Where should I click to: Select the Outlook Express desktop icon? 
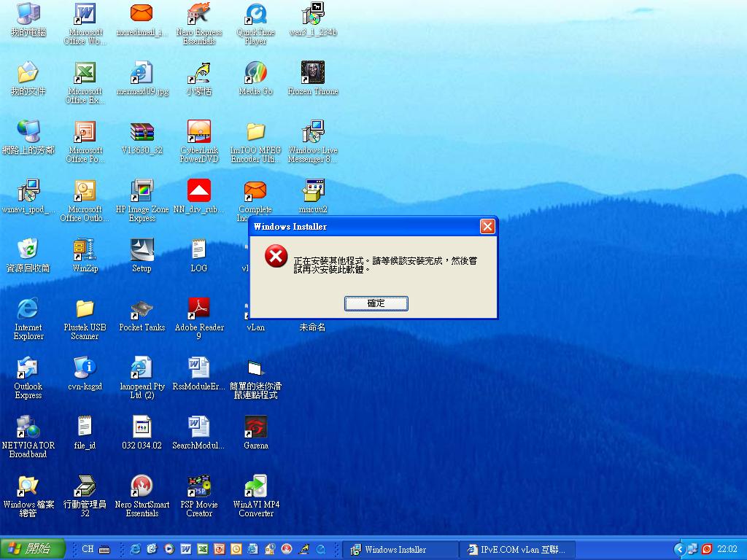[x=28, y=378]
